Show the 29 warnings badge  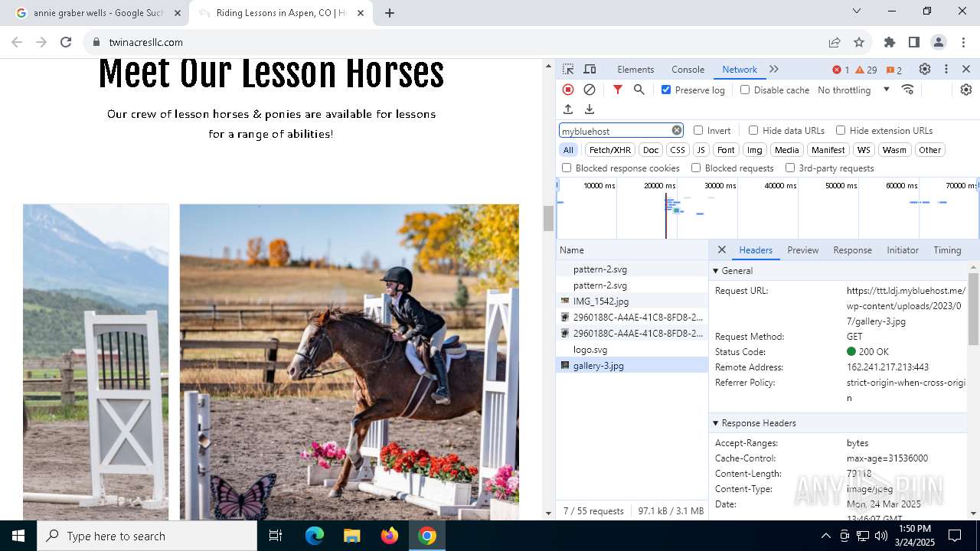[x=866, y=70]
